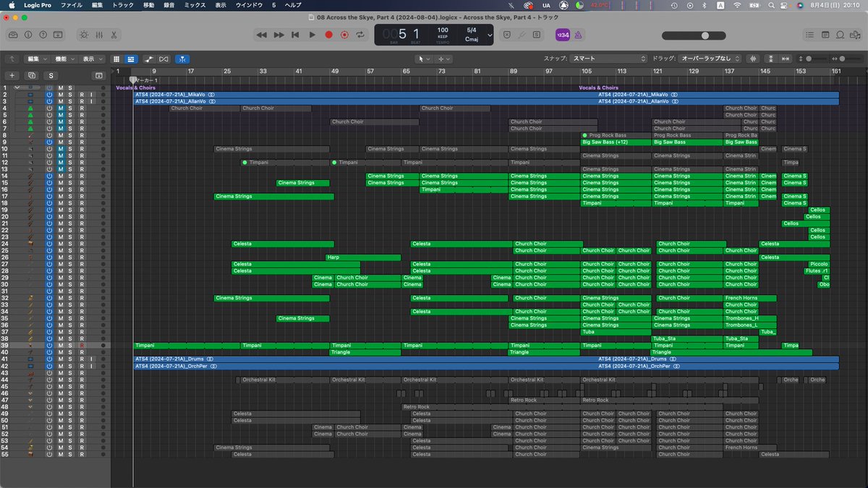Toggle the Solo S icon in control bar
868x488 pixels.
click(x=536, y=35)
